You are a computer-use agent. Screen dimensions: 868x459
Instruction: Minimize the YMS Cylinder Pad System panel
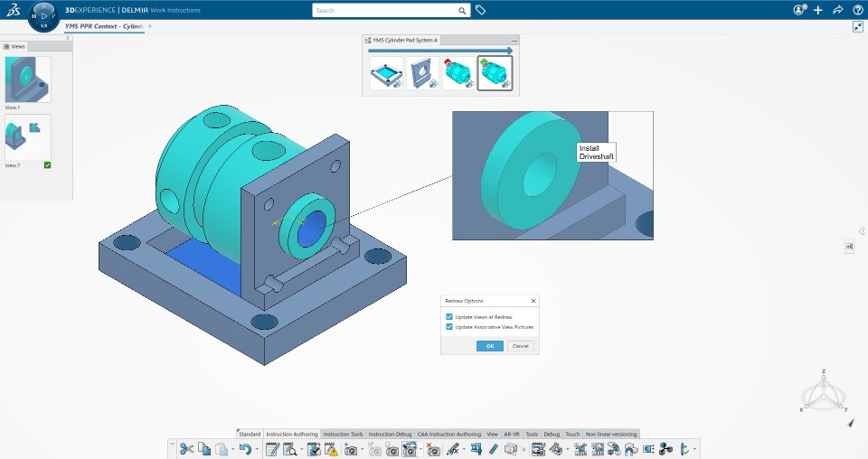click(514, 41)
